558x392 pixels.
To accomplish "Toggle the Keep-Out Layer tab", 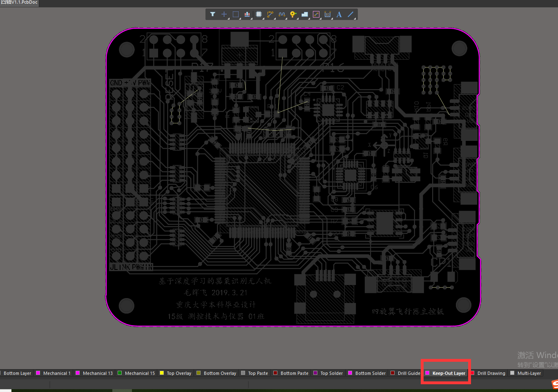I will (x=449, y=373).
